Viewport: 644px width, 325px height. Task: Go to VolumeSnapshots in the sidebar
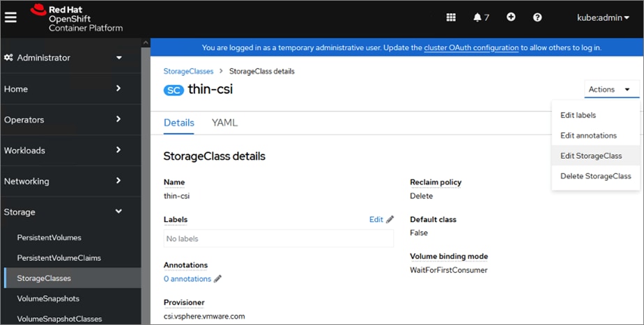(x=48, y=299)
